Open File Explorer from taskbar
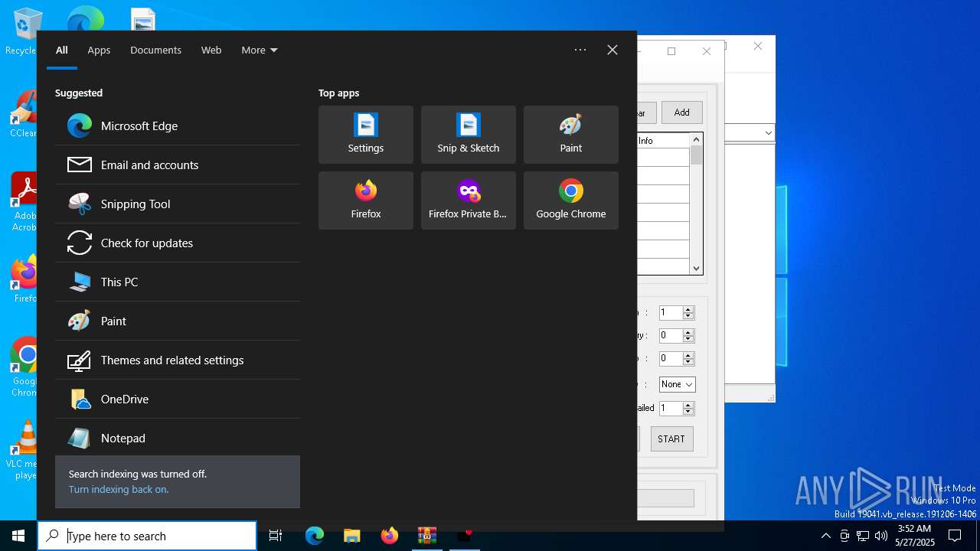Screen dimensions: 980x551 tap(351, 536)
